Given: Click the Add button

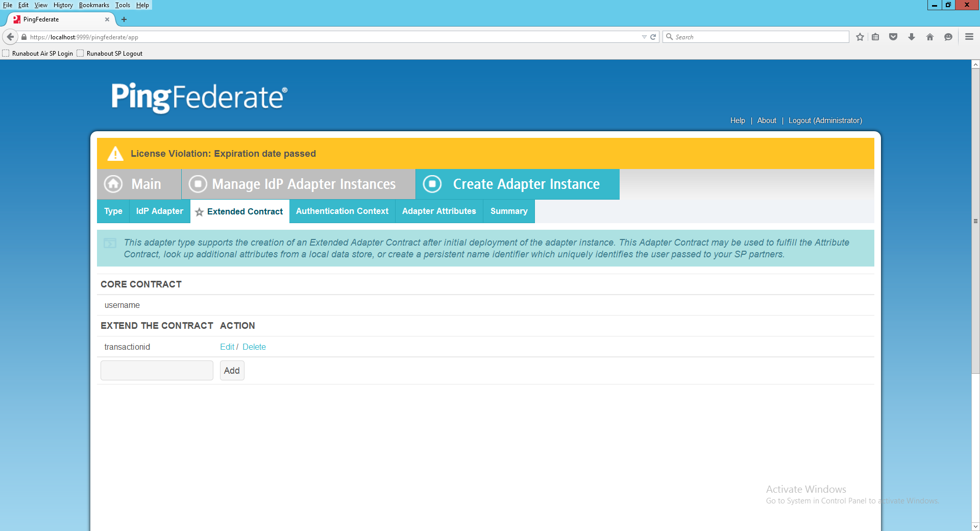Looking at the screenshot, I should point(232,371).
